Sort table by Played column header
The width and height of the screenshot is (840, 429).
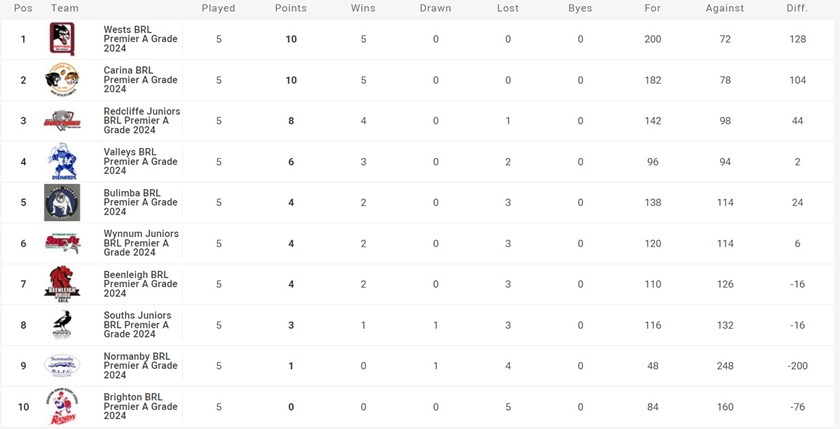pos(218,8)
